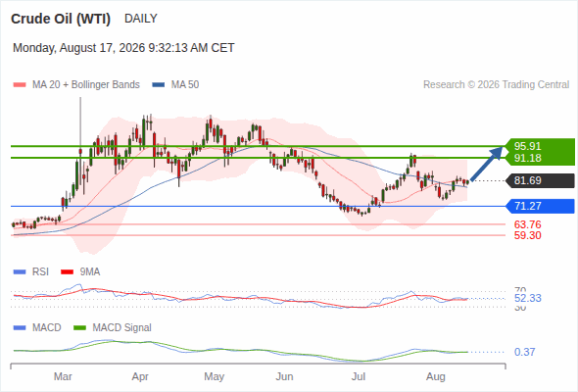Click the green MACD Signal legend swatch
578x392 pixels.
click(79, 328)
